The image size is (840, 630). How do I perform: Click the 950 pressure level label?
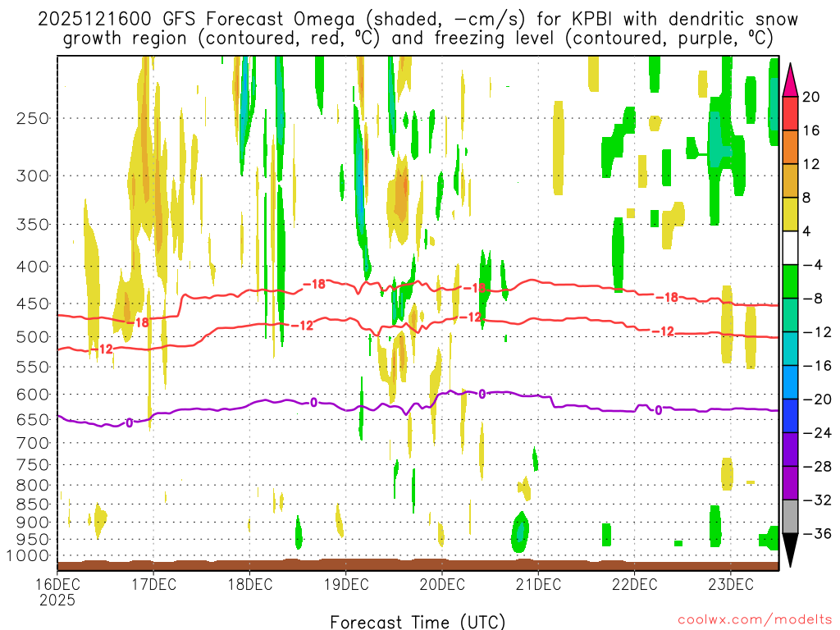point(33,540)
